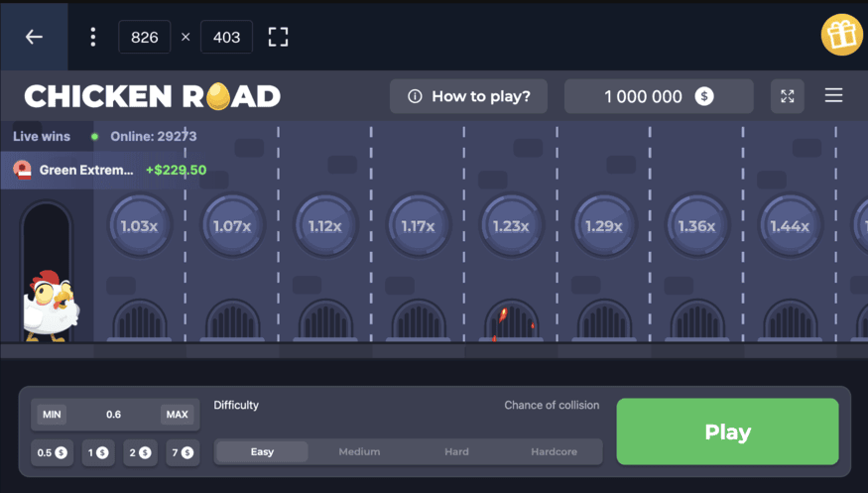
Task: Click the Chance of collision text
Action: click(x=552, y=405)
